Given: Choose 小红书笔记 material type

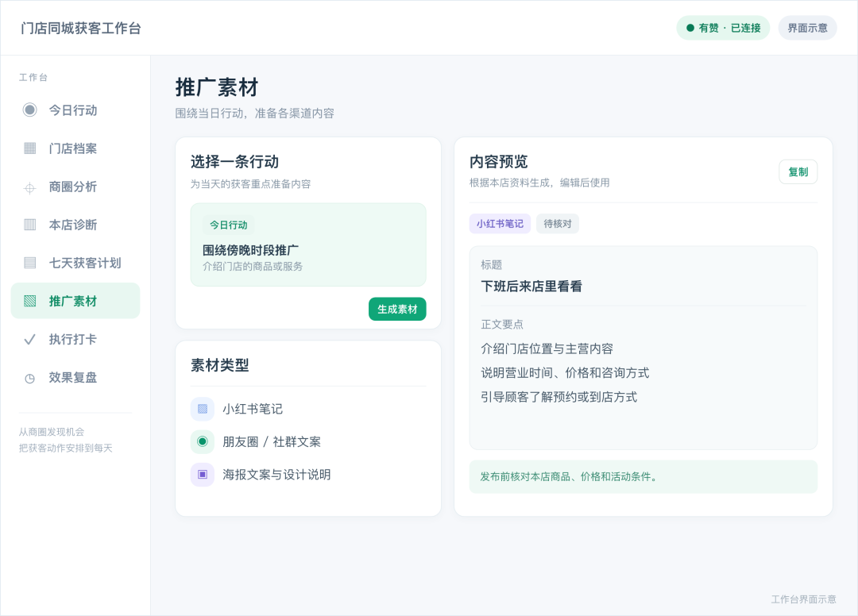Looking at the screenshot, I should click(x=308, y=409).
